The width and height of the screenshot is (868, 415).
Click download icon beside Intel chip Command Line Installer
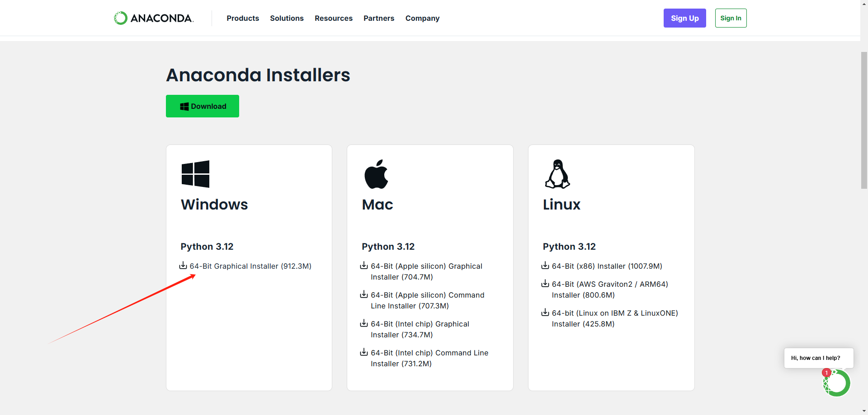coord(364,352)
